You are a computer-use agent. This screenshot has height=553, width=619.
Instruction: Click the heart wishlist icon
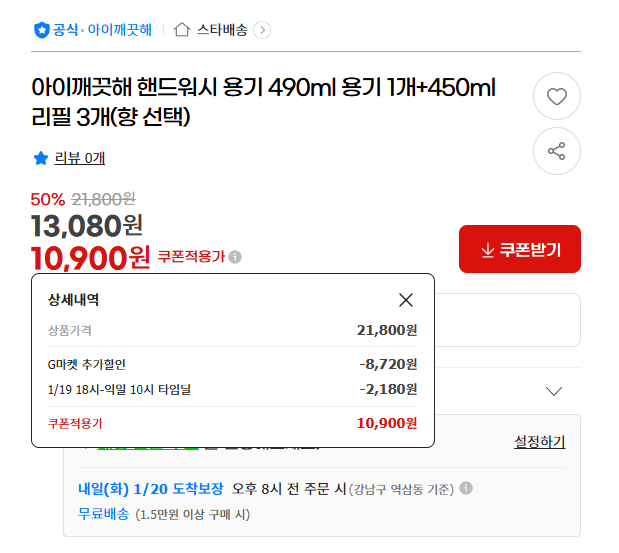coord(557,97)
